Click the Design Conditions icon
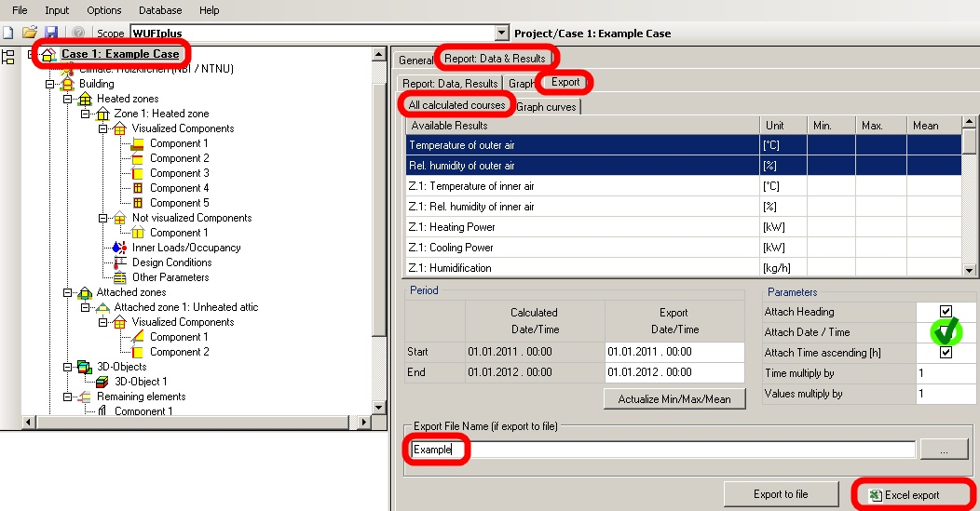The image size is (980, 511). pos(119,263)
